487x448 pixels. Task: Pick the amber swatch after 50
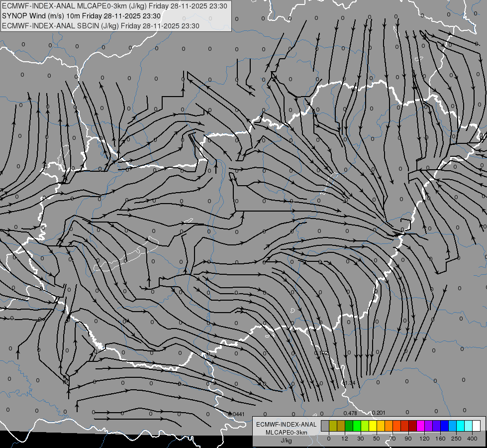381,426
